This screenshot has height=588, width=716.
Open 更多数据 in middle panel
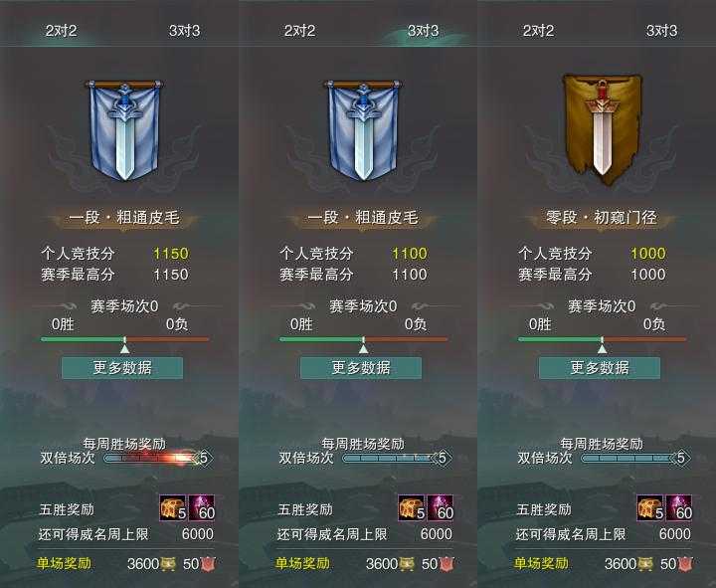tap(361, 368)
